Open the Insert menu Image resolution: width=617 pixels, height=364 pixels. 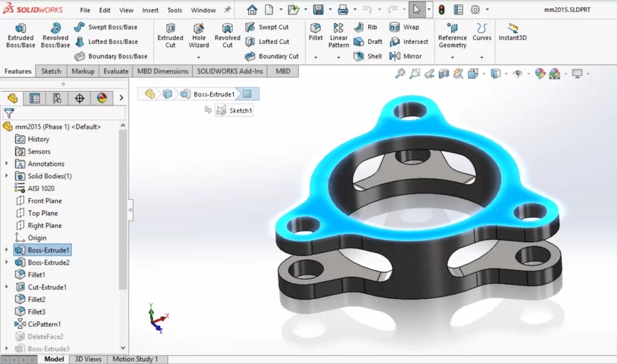[x=150, y=10]
